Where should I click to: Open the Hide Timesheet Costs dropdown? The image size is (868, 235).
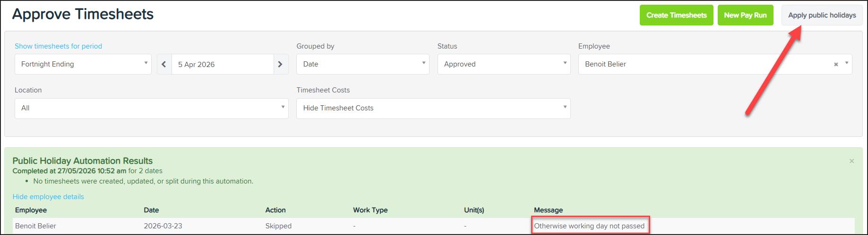click(x=433, y=108)
